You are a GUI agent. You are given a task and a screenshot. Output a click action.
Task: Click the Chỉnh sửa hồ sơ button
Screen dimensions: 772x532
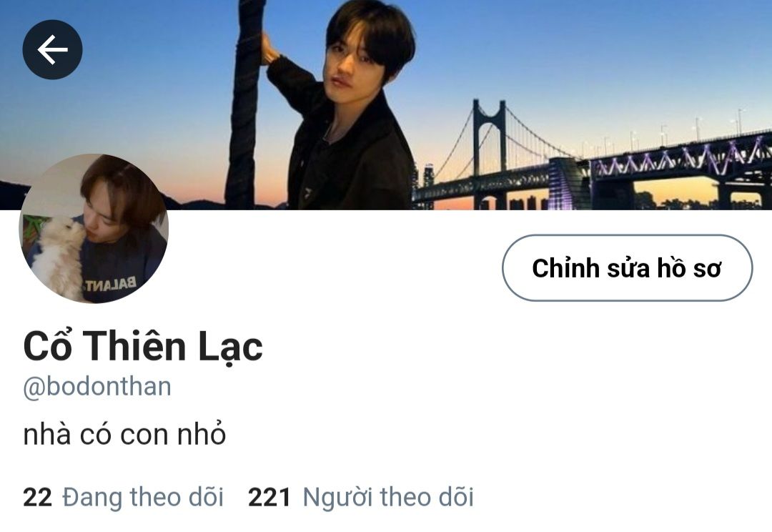point(628,268)
